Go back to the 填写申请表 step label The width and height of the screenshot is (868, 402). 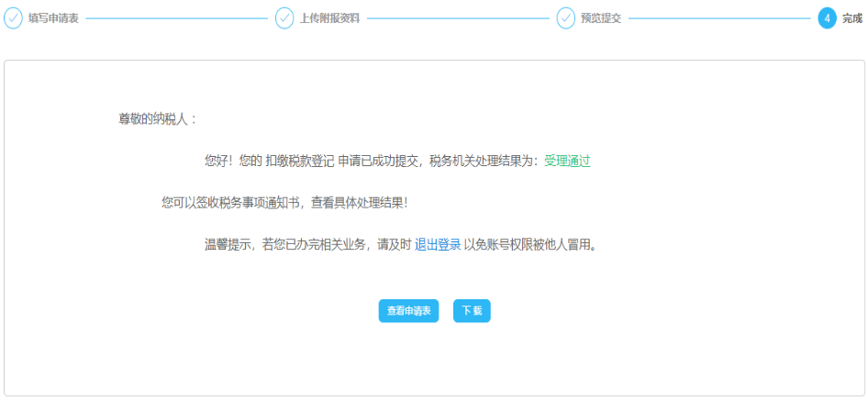pyautogui.click(x=53, y=18)
